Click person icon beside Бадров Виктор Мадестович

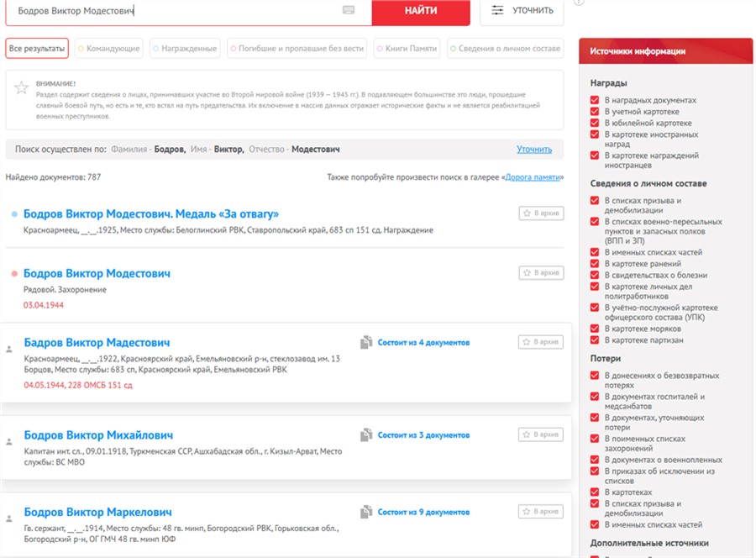8,349
